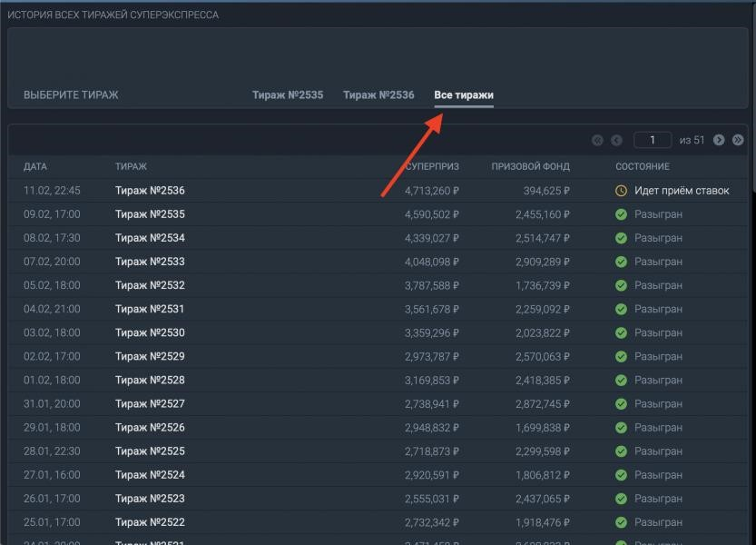
Task: Click the green checkmark icon for Тираж №2531
Action: click(x=621, y=309)
